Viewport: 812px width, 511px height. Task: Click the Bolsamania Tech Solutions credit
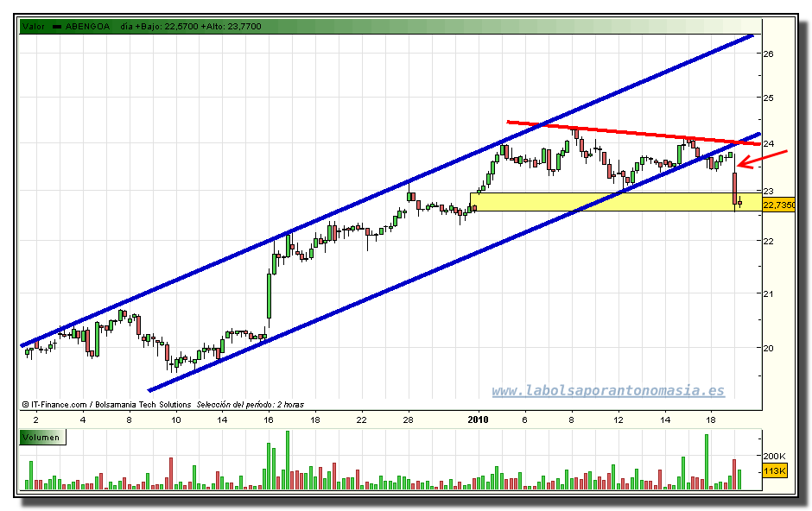pos(143,405)
